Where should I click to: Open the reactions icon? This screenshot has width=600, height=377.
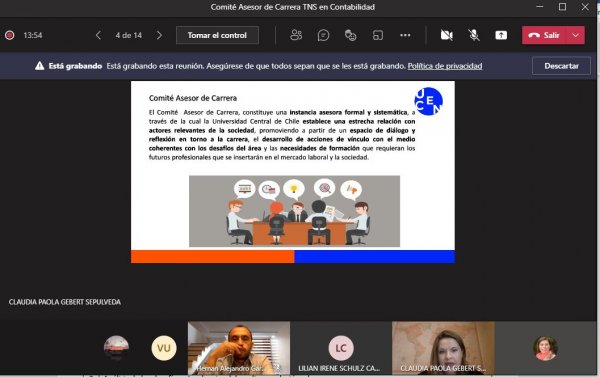pos(351,35)
